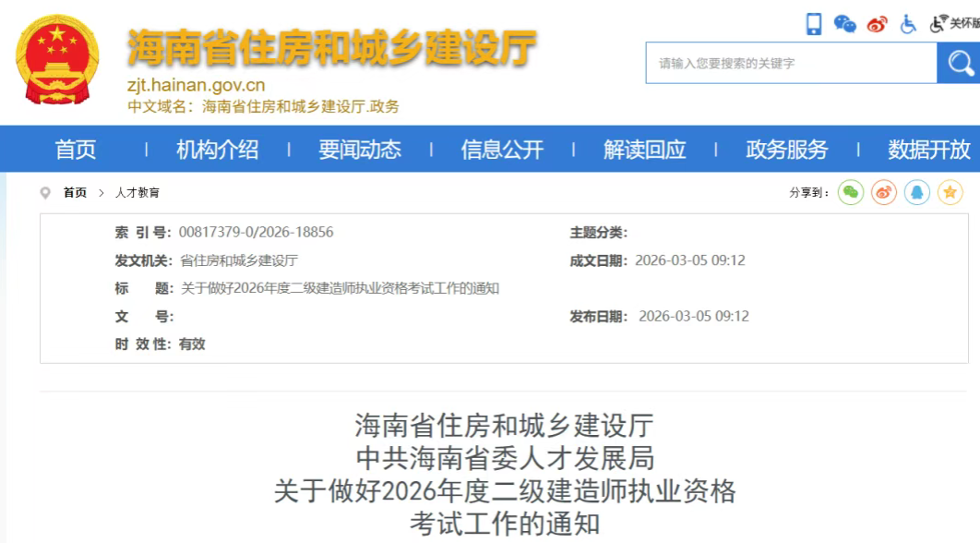Click the breadcrumb location pin icon
The image size is (980, 543).
[x=45, y=193]
